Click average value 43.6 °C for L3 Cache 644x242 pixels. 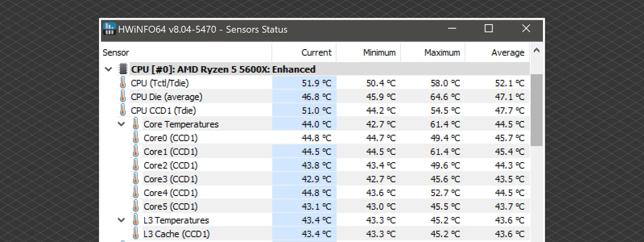point(510,234)
